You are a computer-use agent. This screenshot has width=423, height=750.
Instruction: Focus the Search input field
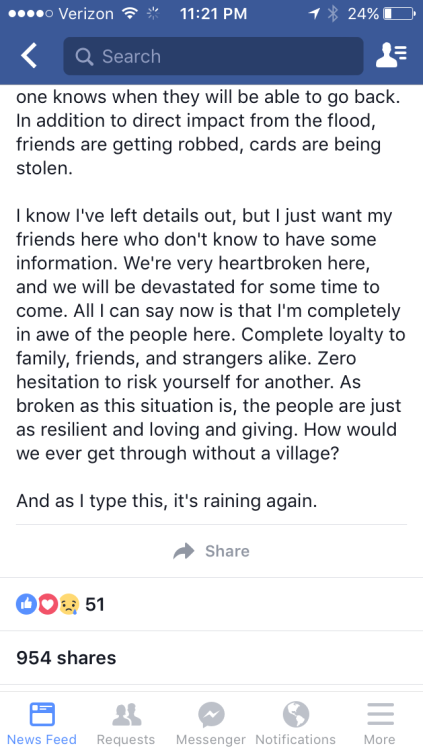[x=213, y=56]
